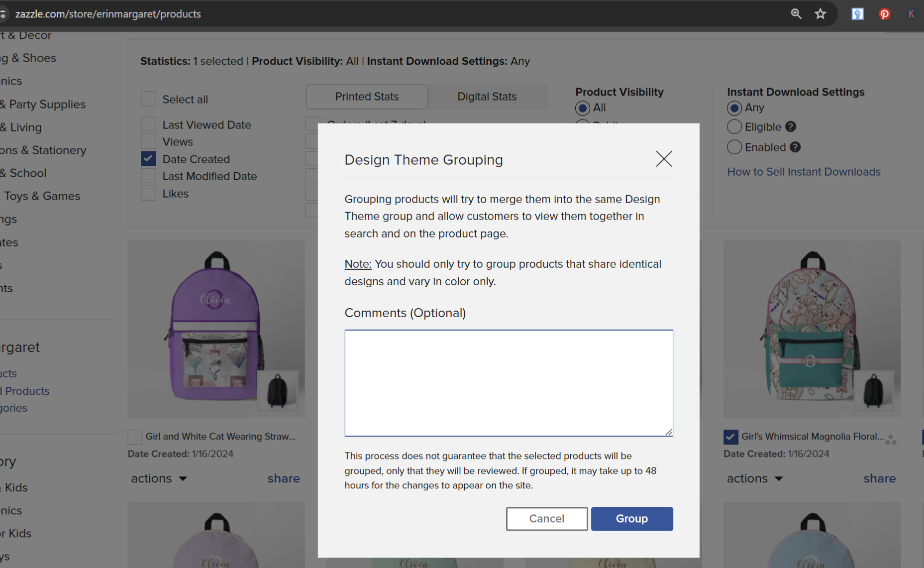Click the Enabled help question mark icon
The image size is (924, 568).
coord(795,147)
